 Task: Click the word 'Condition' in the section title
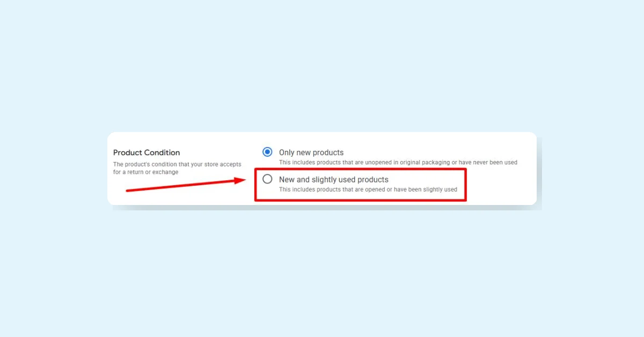coord(162,153)
